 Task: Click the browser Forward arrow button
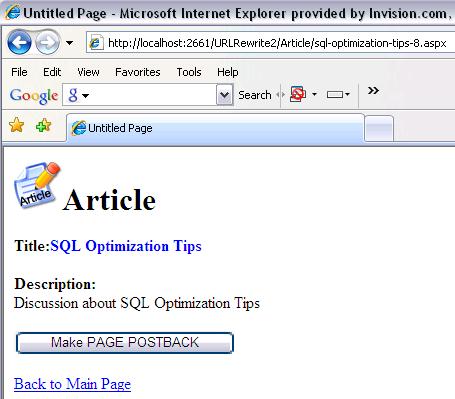(47, 42)
